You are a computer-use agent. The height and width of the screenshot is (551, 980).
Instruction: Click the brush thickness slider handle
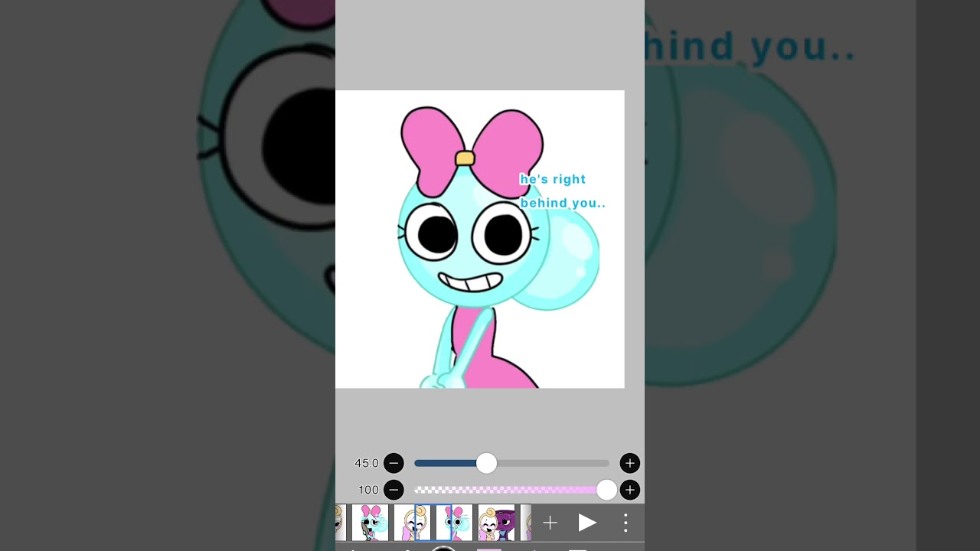[486, 463]
